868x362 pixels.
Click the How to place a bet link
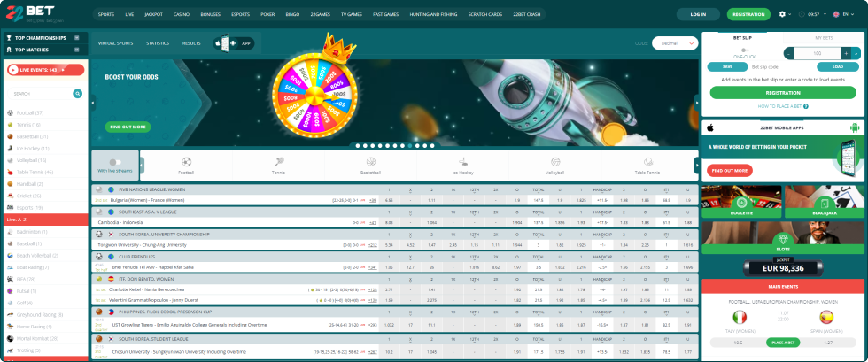[x=780, y=106]
